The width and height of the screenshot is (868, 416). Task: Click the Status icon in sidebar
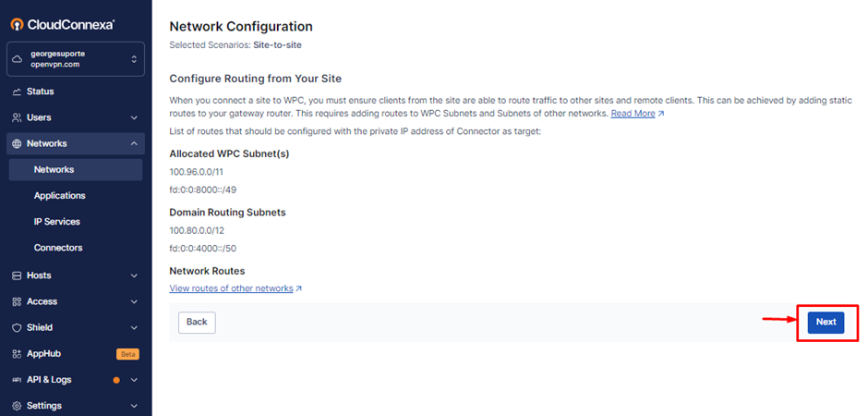(17, 92)
